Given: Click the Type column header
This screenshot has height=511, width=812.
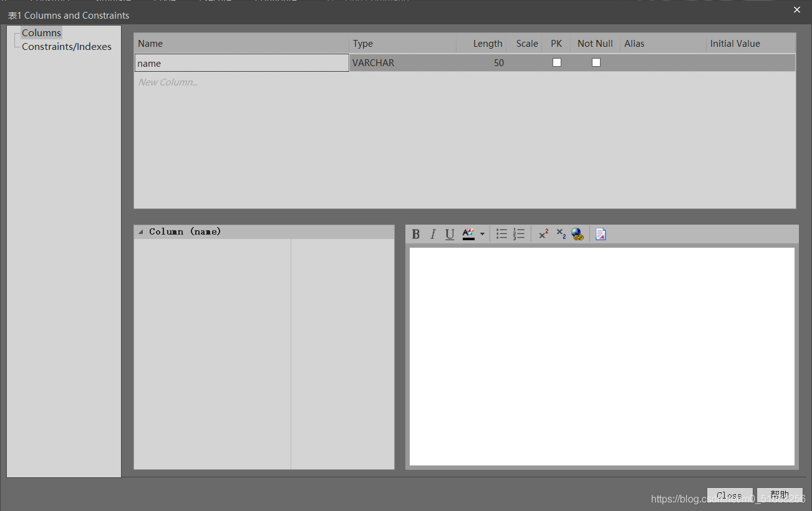Looking at the screenshot, I should click(x=403, y=44).
